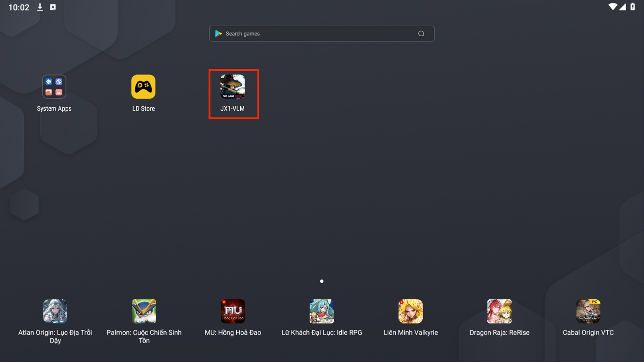
Task: Launch Atlan Origin: Lục Địa Trỗi Dậy
Action: (55, 311)
